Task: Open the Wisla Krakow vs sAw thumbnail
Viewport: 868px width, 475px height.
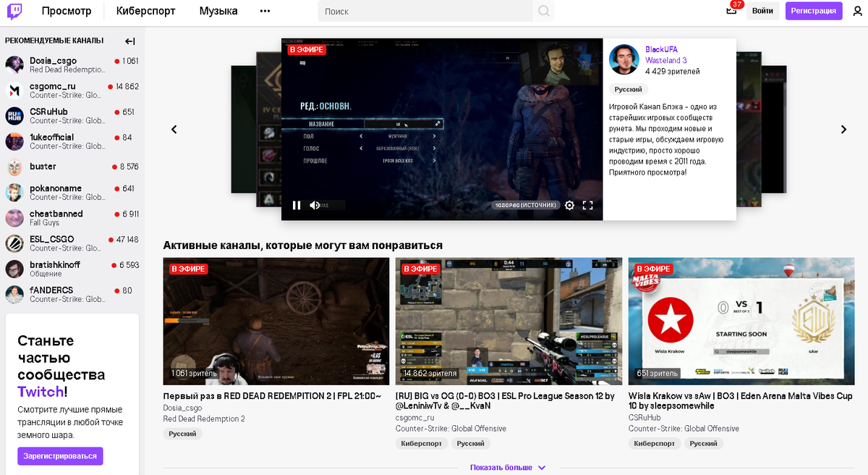Action: [741, 321]
